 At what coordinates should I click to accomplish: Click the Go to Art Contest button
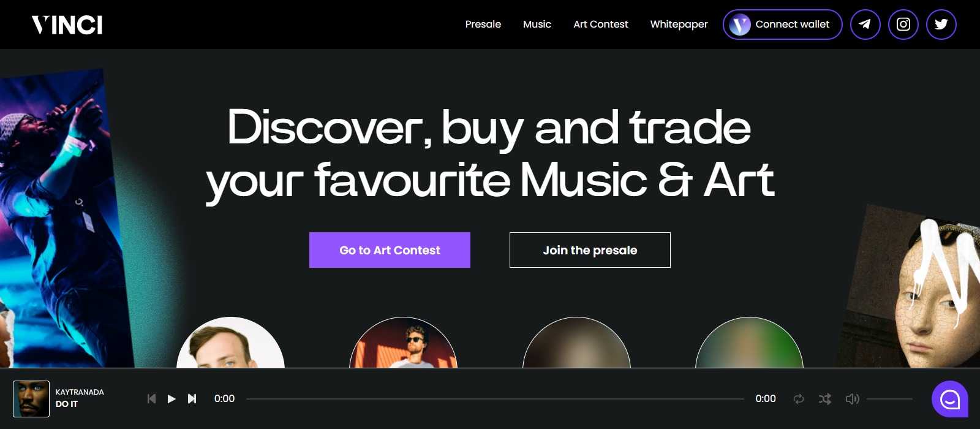coord(390,250)
